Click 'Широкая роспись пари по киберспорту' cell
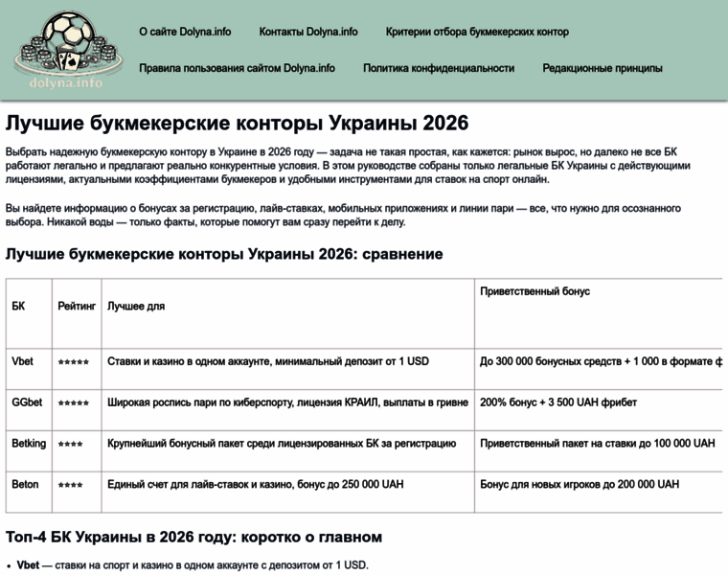The height and width of the screenshot is (575, 728). click(x=288, y=409)
